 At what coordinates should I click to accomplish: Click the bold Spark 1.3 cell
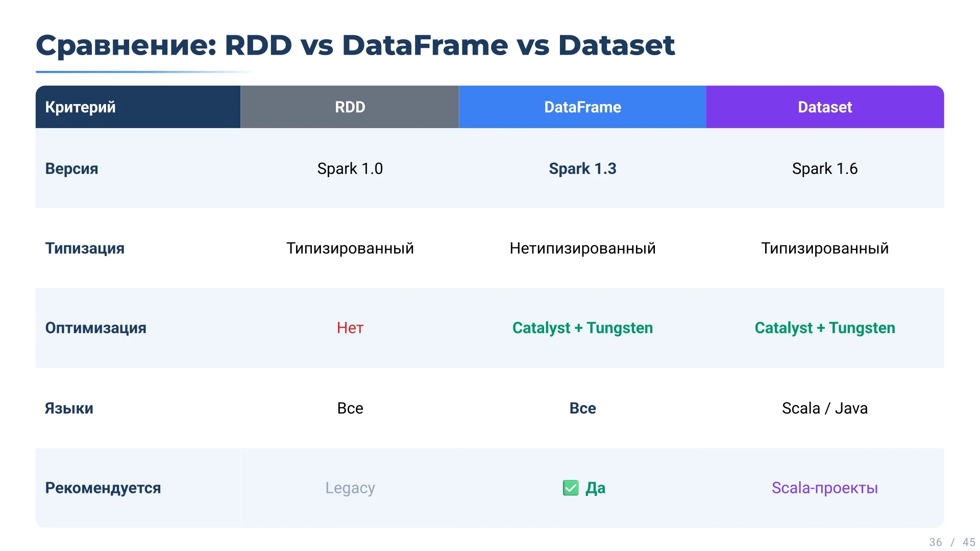(x=582, y=168)
